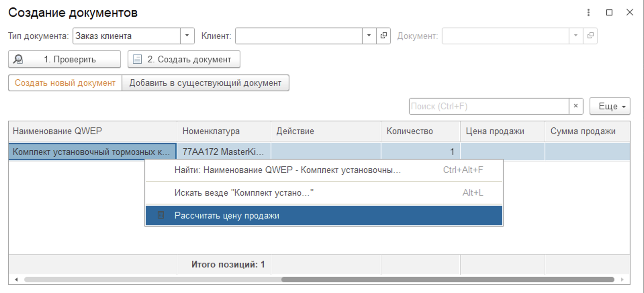Select the 77AA172 MasterKi... cell
This screenshot has height=293, width=644.
tap(224, 152)
